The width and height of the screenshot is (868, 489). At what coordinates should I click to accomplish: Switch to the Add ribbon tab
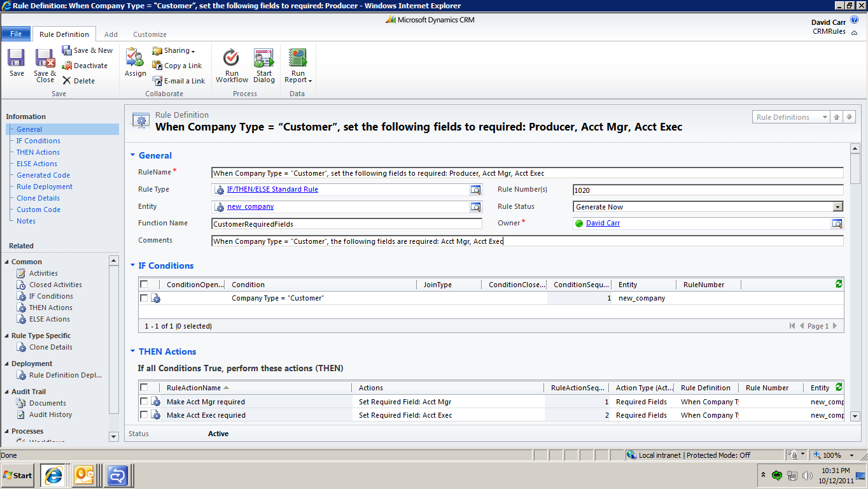(x=111, y=34)
